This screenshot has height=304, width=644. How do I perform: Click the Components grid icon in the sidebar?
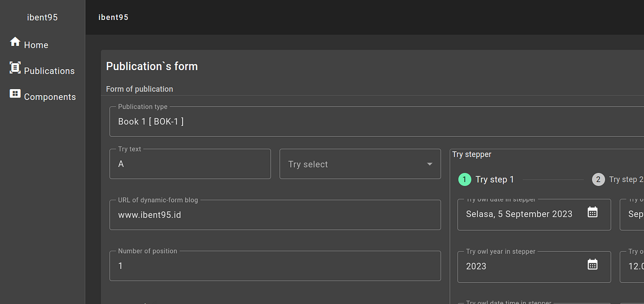15,94
